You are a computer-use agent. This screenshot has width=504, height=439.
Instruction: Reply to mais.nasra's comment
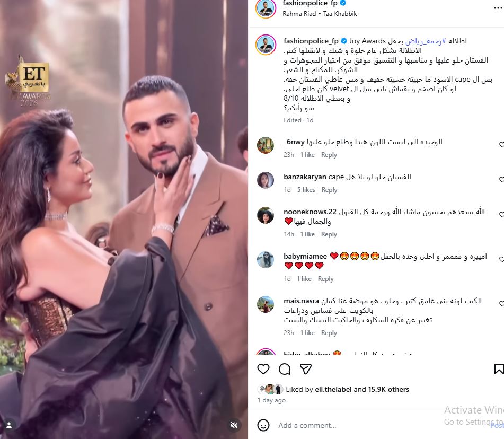point(329,333)
